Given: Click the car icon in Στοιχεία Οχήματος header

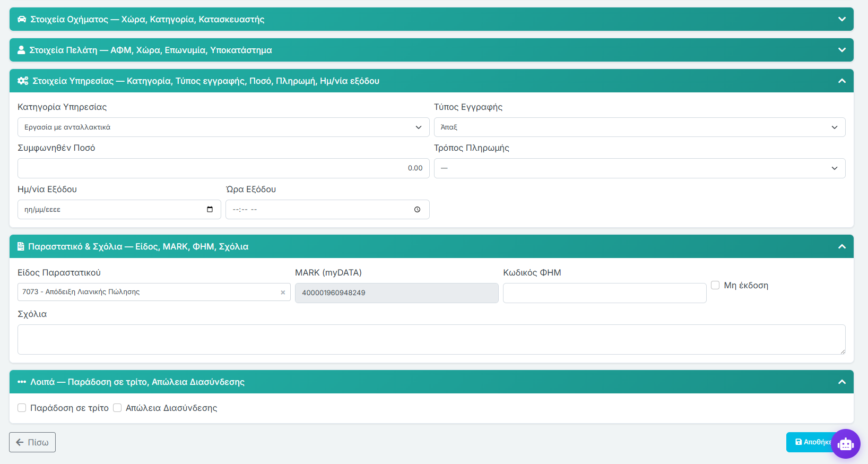Looking at the screenshot, I should tap(22, 19).
